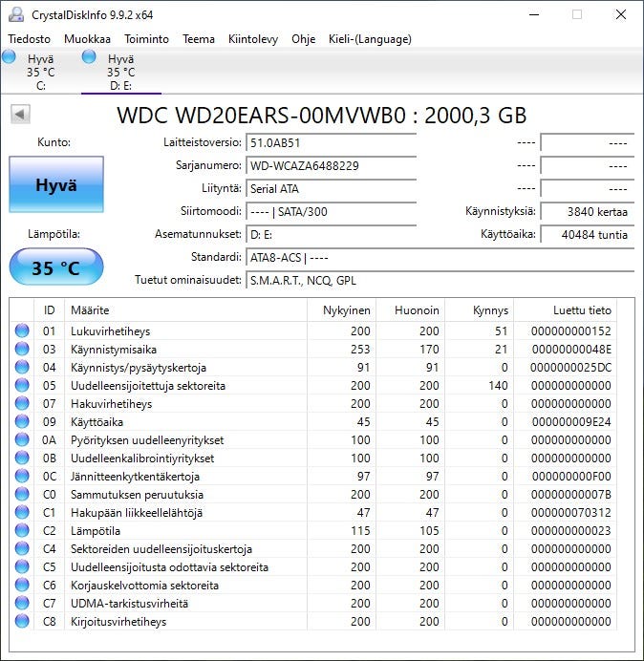Select the Uudelleensijoitettuja sektoreita attribute name
Image resolution: width=644 pixels, height=661 pixels.
[x=148, y=386]
